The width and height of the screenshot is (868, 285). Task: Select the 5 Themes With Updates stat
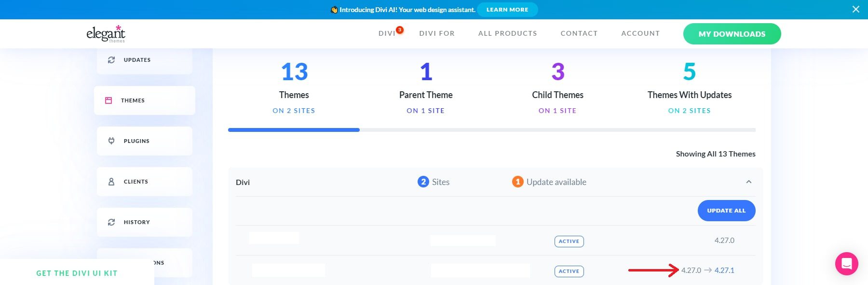click(690, 87)
